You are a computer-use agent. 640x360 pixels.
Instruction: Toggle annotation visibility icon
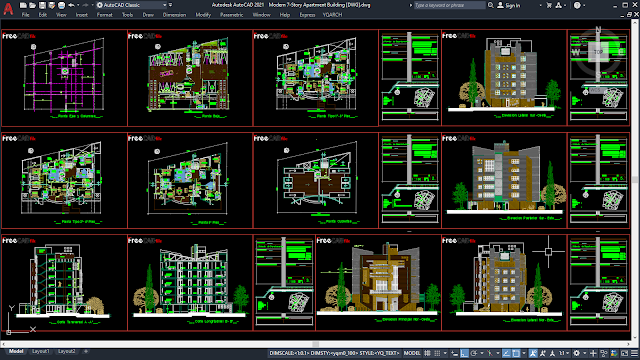(x=533, y=353)
